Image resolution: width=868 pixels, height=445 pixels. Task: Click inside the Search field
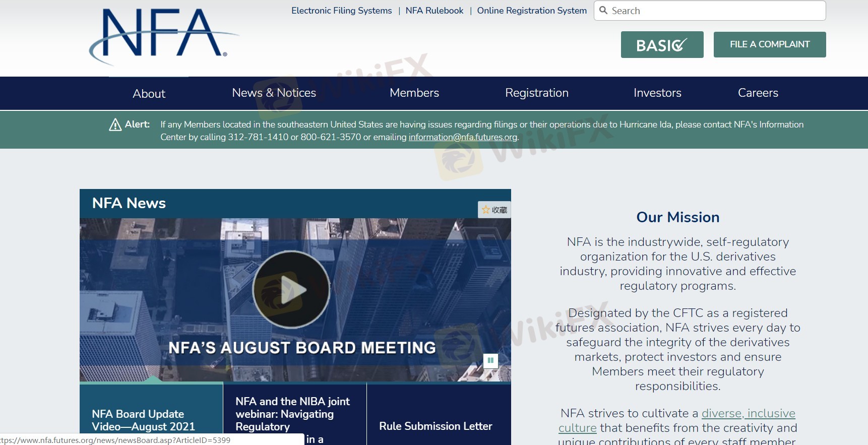716,11
